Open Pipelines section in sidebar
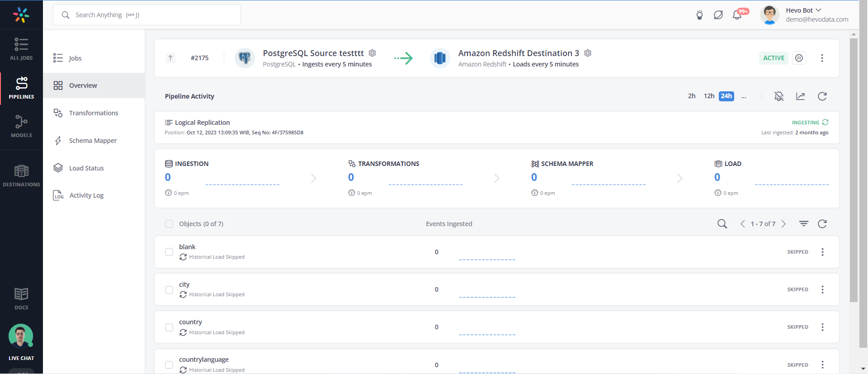Viewport: 868px width, 374px height. (21, 87)
